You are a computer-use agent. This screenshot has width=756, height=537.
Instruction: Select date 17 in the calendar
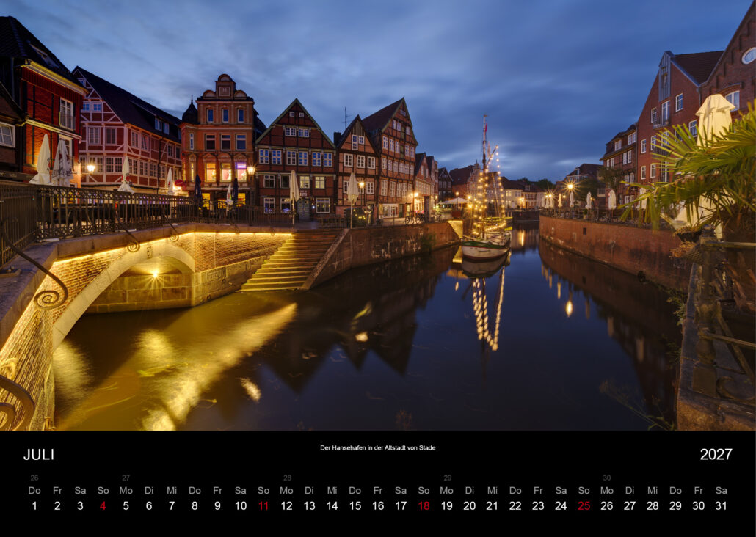tap(401, 505)
